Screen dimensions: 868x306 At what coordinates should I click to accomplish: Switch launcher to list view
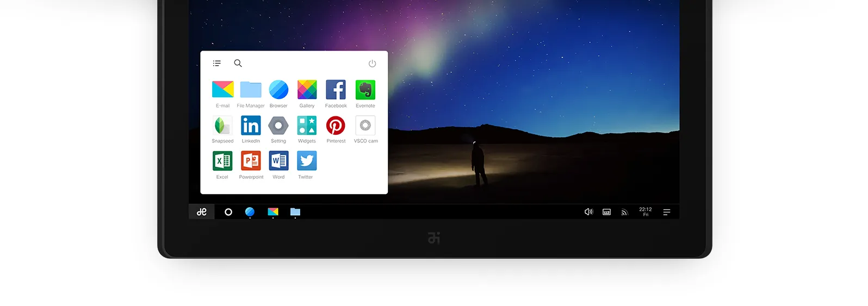pyautogui.click(x=216, y=63)
